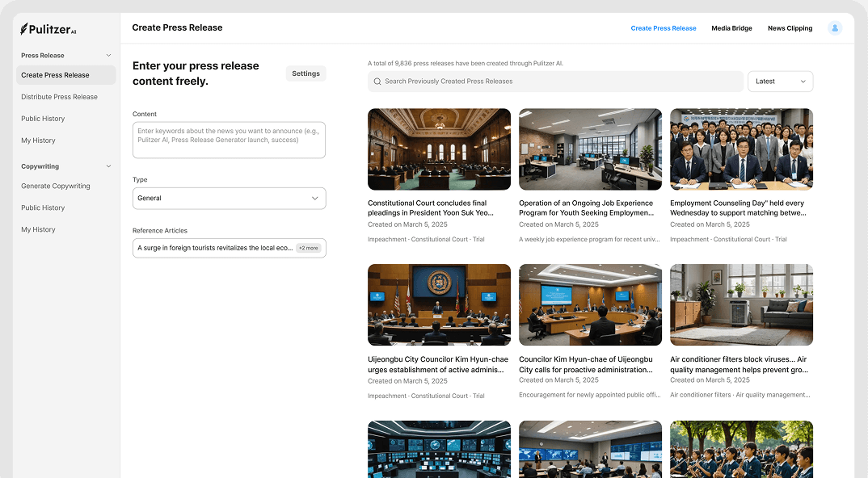Click title 'Operation of an Ongoing Job Experience Program'

click(x=586, y=208)
